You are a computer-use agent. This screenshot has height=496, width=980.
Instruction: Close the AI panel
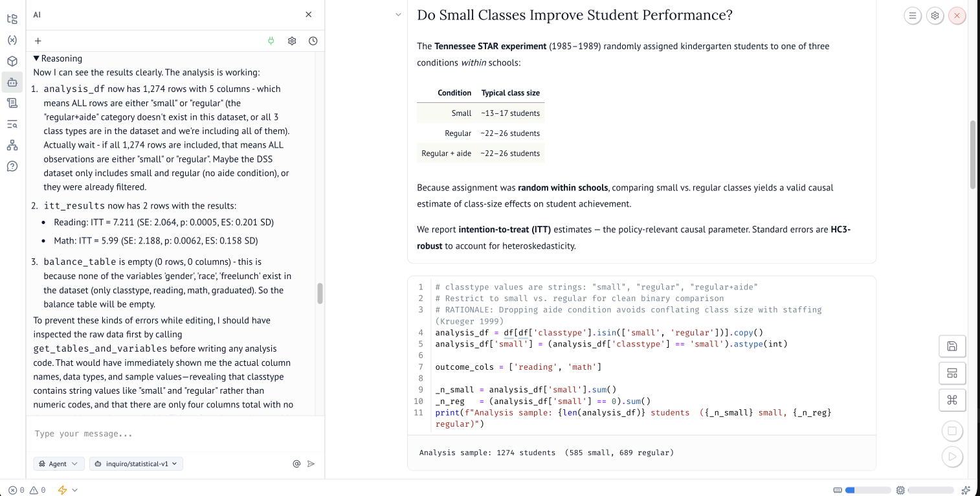click(x=309, y=14)
